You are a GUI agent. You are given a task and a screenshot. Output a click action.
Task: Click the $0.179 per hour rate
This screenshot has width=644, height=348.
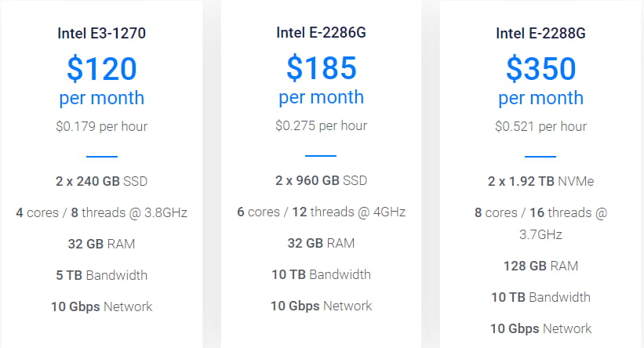click(x=101, y=125)
